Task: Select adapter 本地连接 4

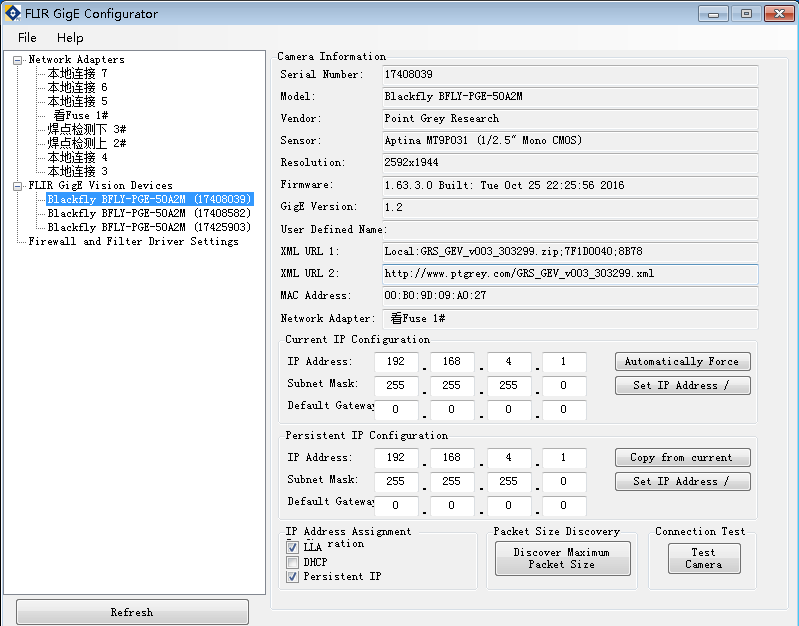Action: [x=77, y=157]
